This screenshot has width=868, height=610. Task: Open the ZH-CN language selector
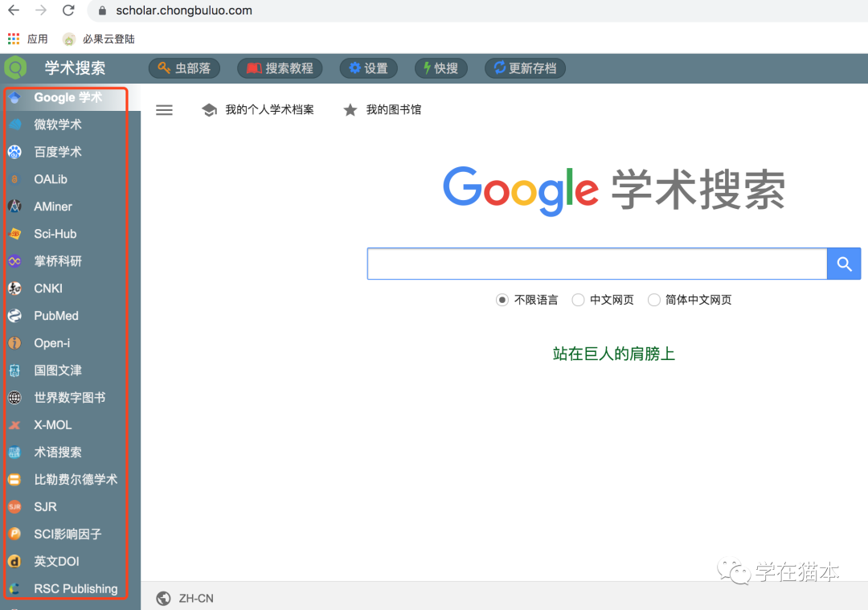click(185, 599)
